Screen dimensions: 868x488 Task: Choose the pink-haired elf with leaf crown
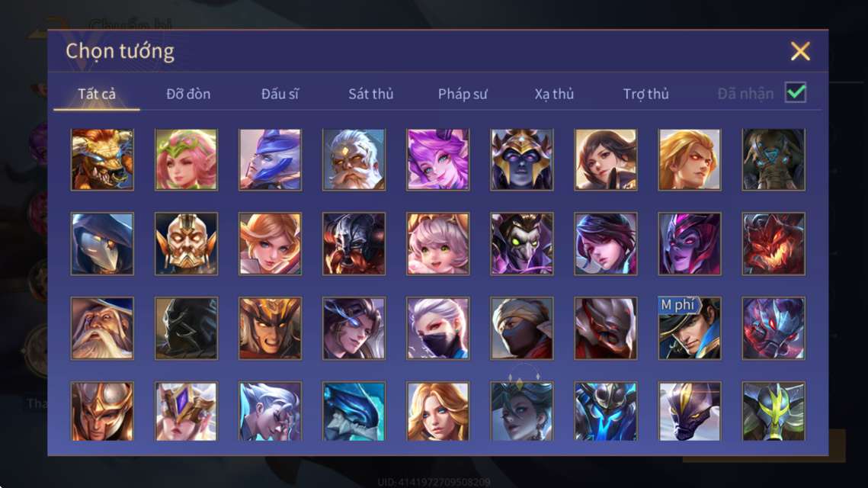click(x=186, y=159)
